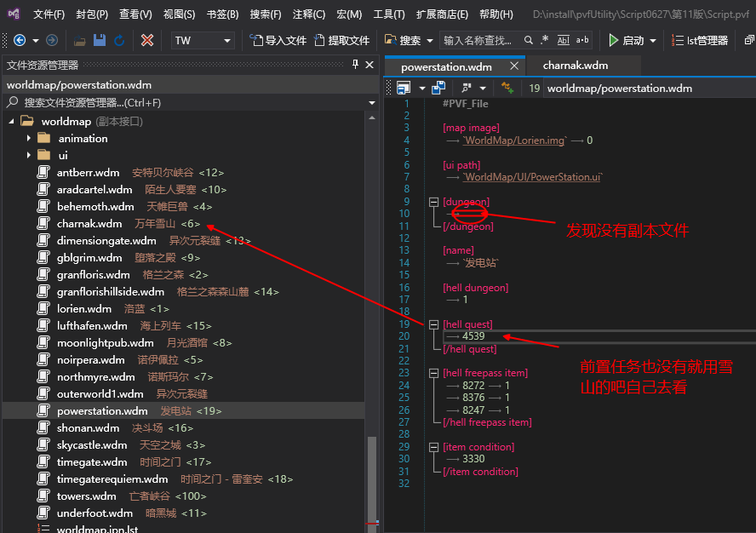Click the 提取文件 extract file button

341,41
